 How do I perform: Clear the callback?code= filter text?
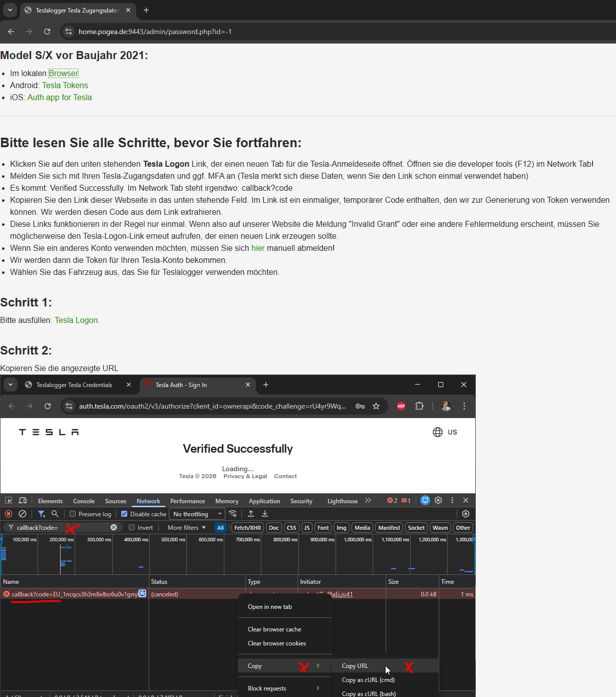pos(114,527)
